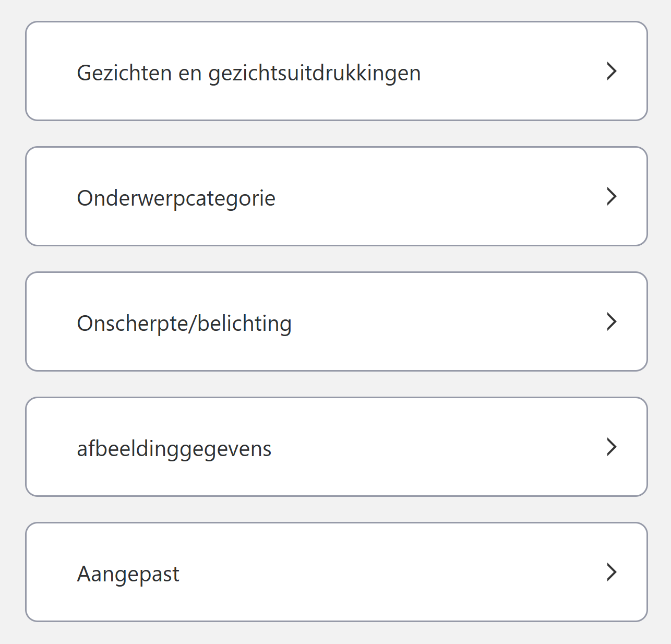Click the Gezichten en gezichtsuitdrukkingen label text
The height and width of the screenshot is (644, 671).
[248, 73]
